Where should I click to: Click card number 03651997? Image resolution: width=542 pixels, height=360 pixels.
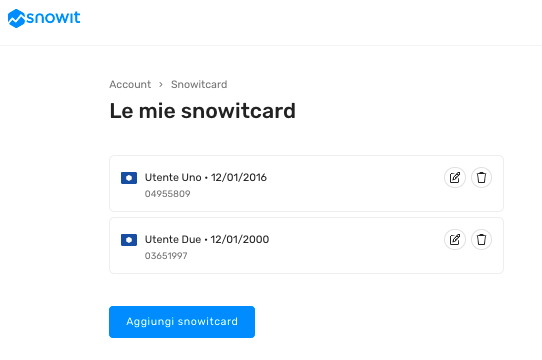166,256
